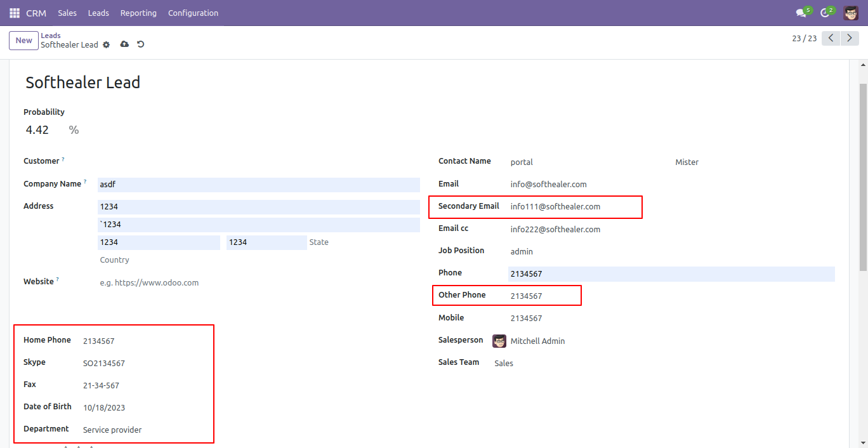868x448 pixels.
Task: Open the activities clock icon
Action: 825,13
